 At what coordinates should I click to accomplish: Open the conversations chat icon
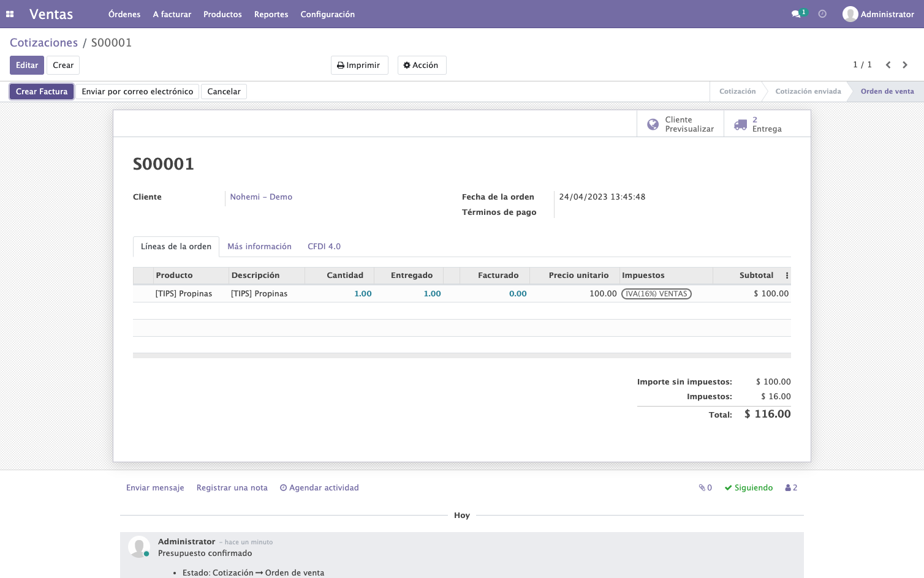pos(796,14)
